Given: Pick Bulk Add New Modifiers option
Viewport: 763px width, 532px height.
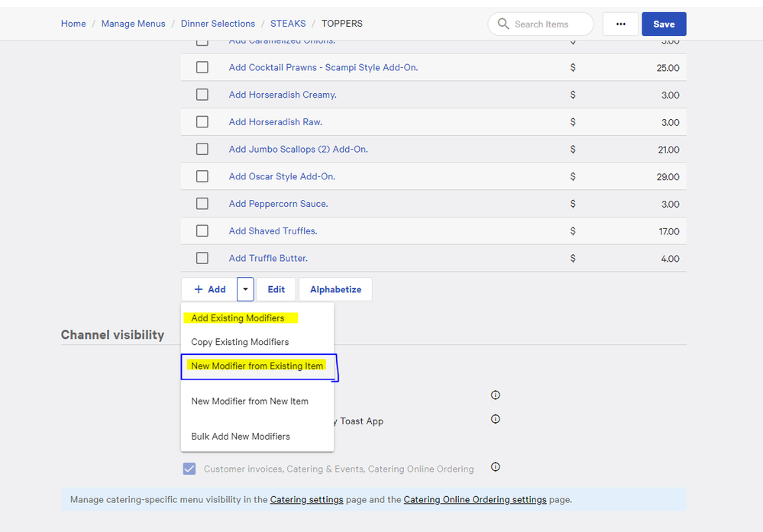Looking at the screenshot, I should point(241,437).
